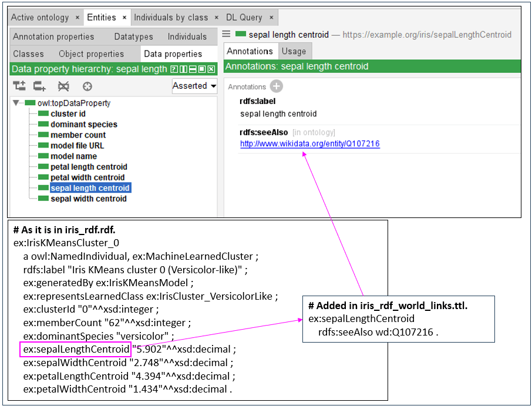
Task: Click the rdfs:seeAlso annotation heading
Action: click(264, 132)
